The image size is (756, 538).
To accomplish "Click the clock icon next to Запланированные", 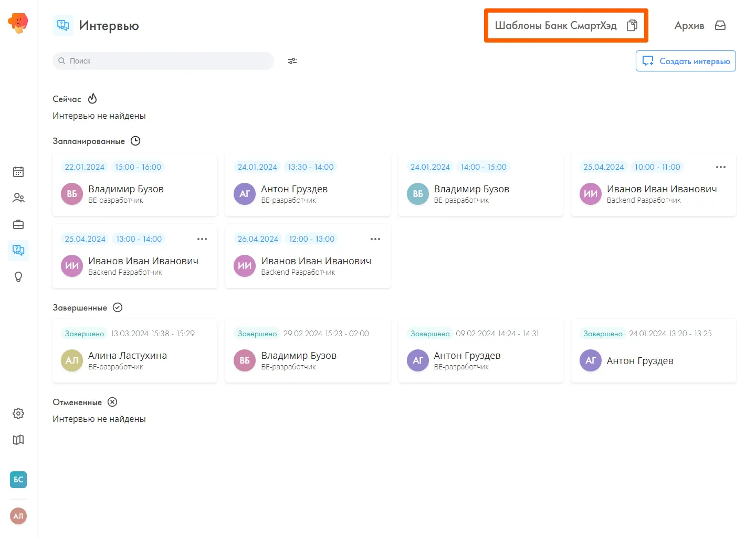I will (135, 141).
